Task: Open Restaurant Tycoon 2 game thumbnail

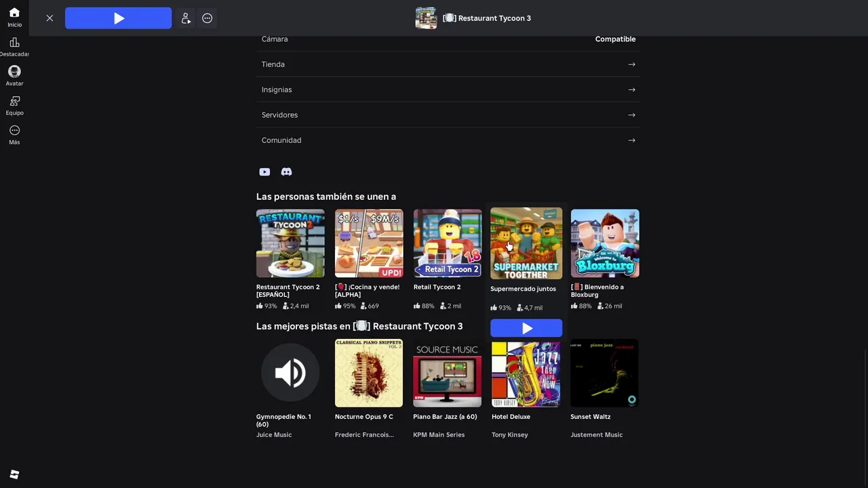Action: 290,243
